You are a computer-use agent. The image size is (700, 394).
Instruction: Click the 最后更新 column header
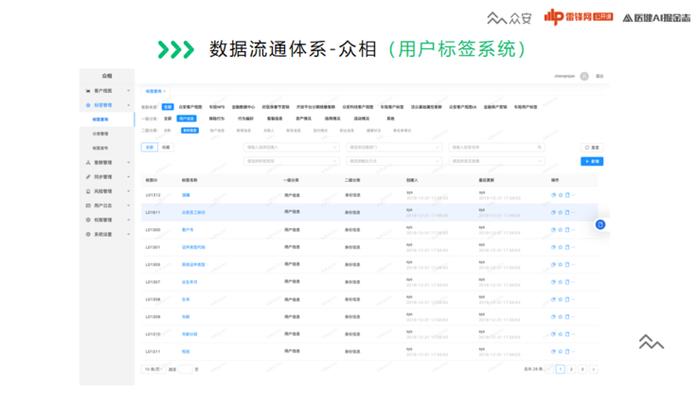[x=486, y=180]
